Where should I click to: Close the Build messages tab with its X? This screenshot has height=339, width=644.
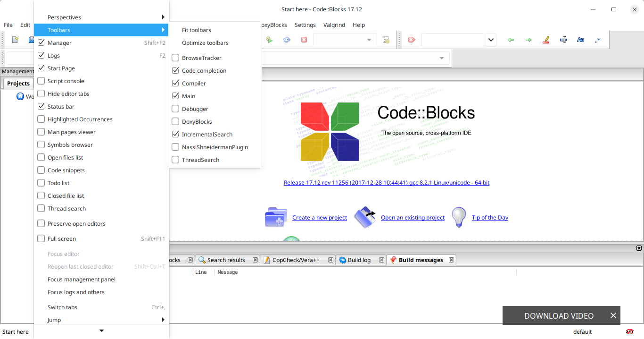[451, 260]
